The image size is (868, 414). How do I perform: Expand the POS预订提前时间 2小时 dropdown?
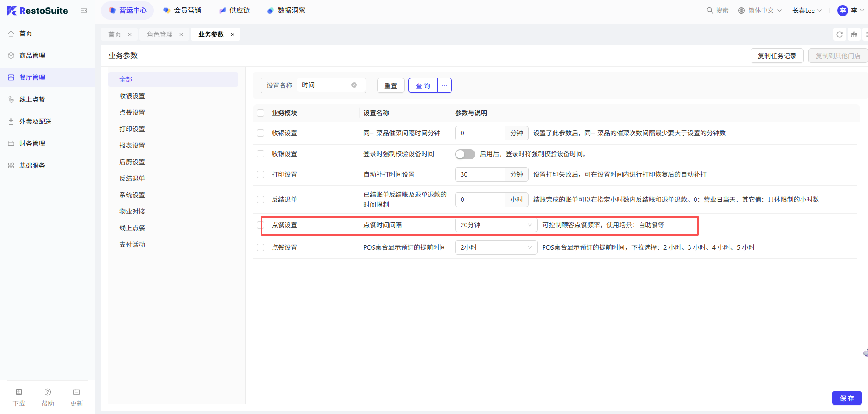[x=495, y=247]
